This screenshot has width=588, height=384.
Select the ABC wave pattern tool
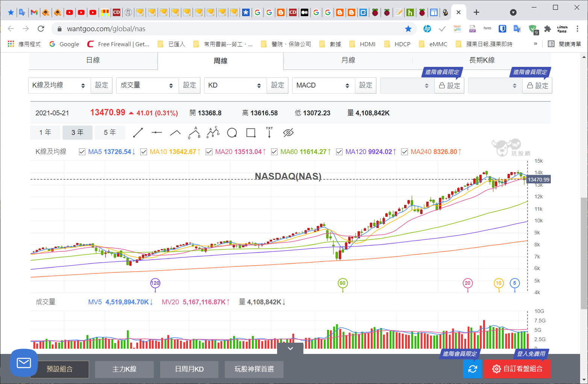coord(194,133)
